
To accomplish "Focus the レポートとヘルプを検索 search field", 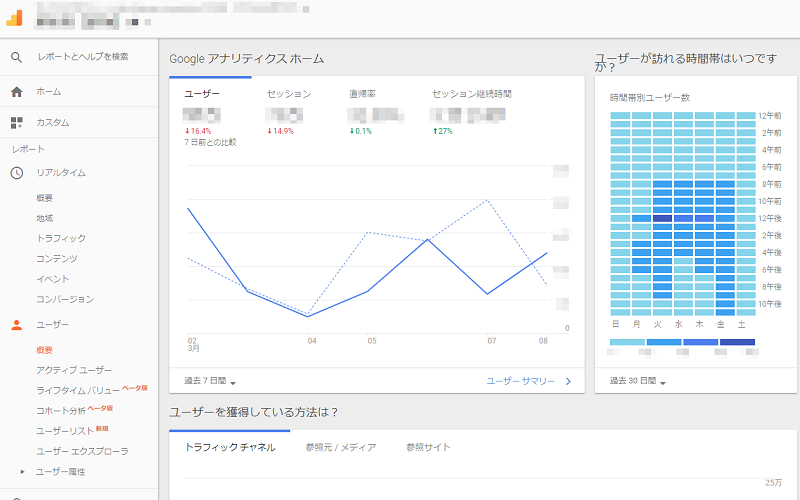I will 83,57.
